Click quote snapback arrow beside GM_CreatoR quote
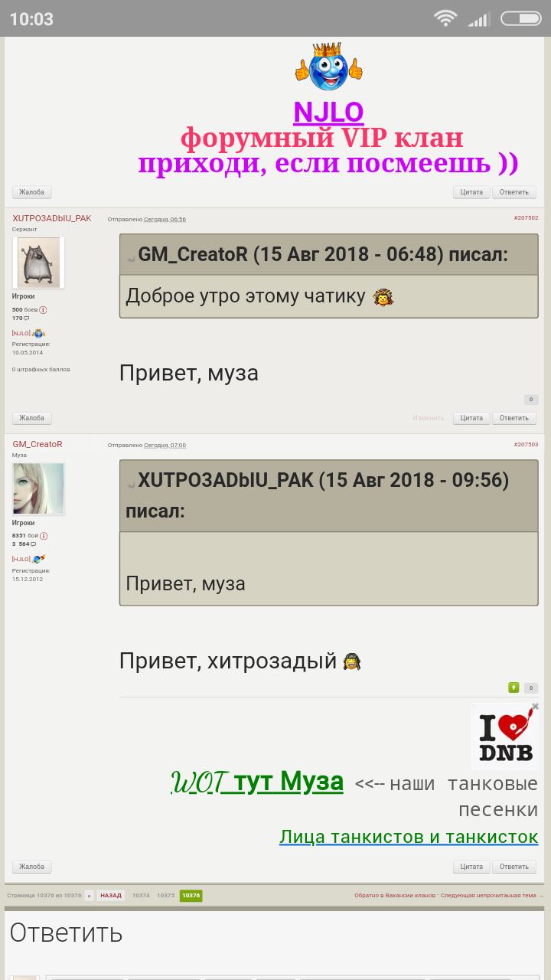This screenshot has height=980, width=551. click(131, 258)
